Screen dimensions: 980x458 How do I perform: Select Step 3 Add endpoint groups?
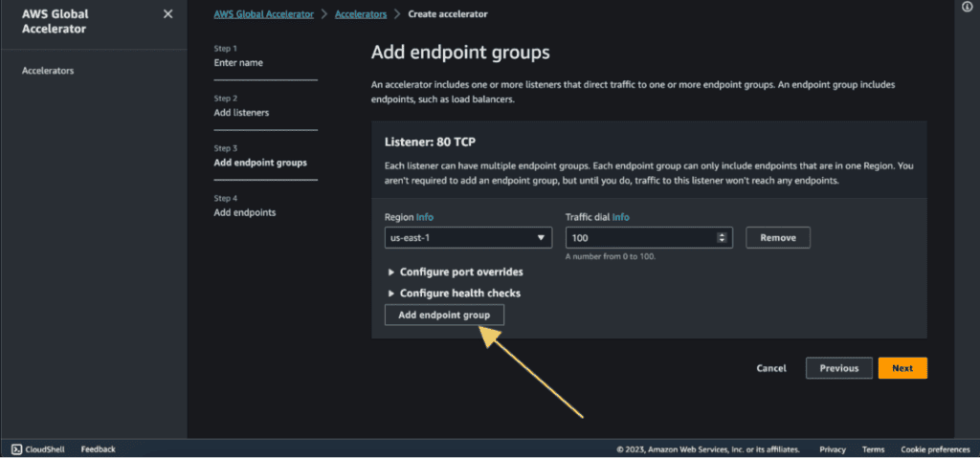click(x=260, y=163)
